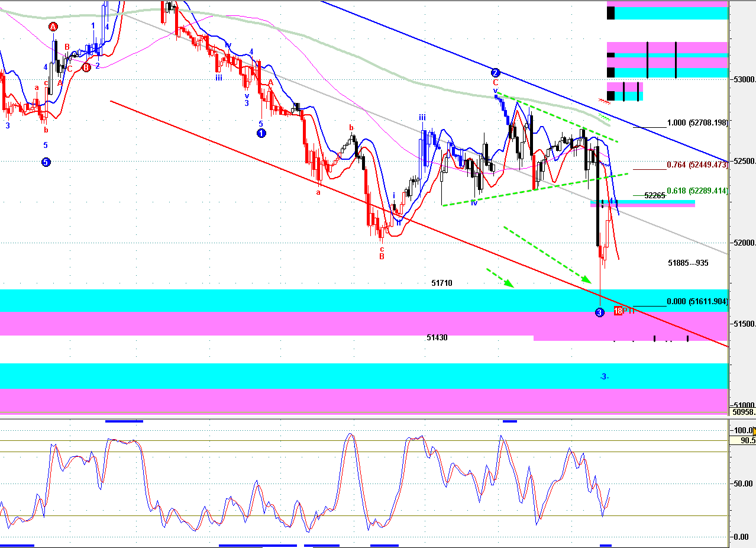
Task: Click the red circled A wave marker
Action: click(x=53, y=27)
